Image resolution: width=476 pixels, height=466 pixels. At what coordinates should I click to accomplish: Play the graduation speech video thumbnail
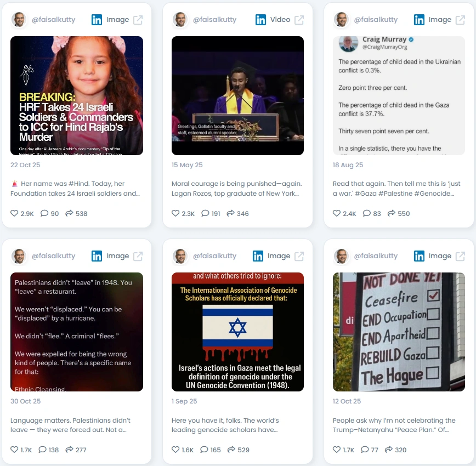click(237, 95)
